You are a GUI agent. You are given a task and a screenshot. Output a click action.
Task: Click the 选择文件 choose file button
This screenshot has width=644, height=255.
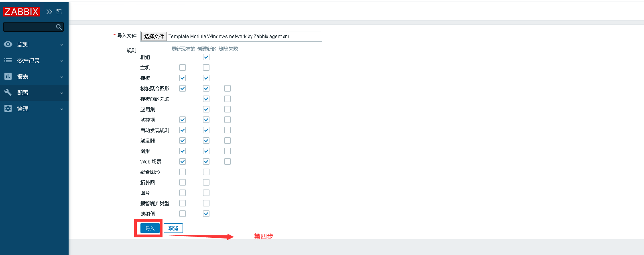coord(154,36)
